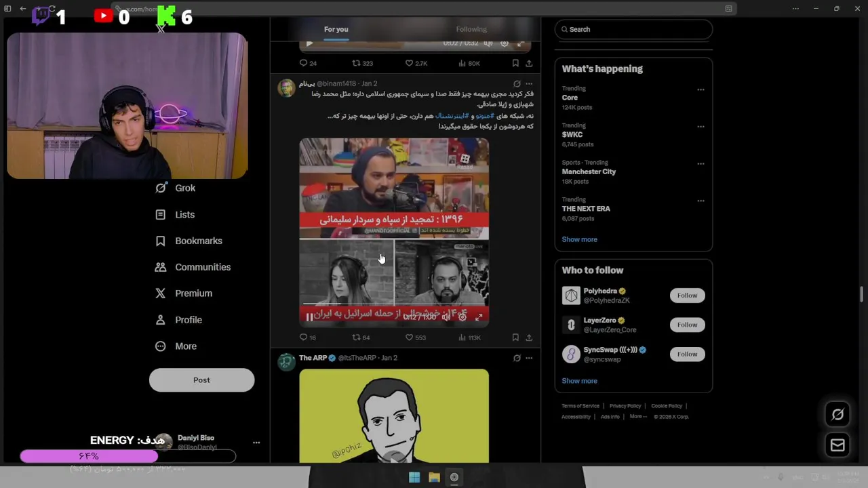Screen dimensions: 868x488
Task: Bookmark the post with 553 likes
Action: point(515,338)
